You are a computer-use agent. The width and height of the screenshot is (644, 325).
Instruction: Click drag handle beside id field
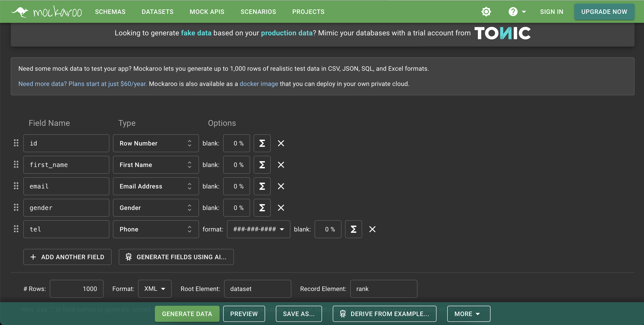(x=16, y=143)
